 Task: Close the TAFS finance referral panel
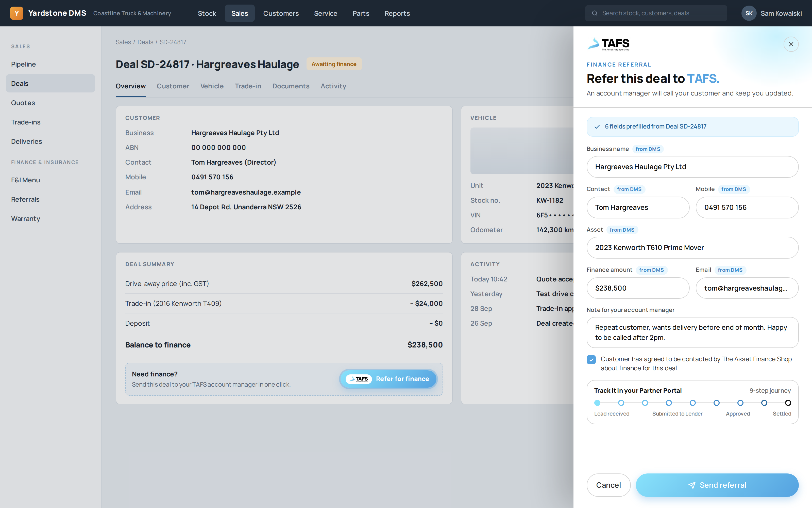click(791, 44)
